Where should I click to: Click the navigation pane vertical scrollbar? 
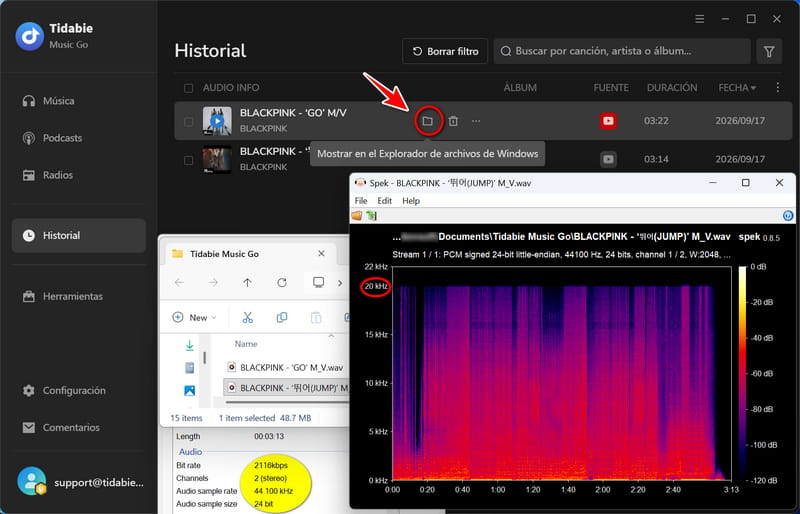tap(205, 357)
